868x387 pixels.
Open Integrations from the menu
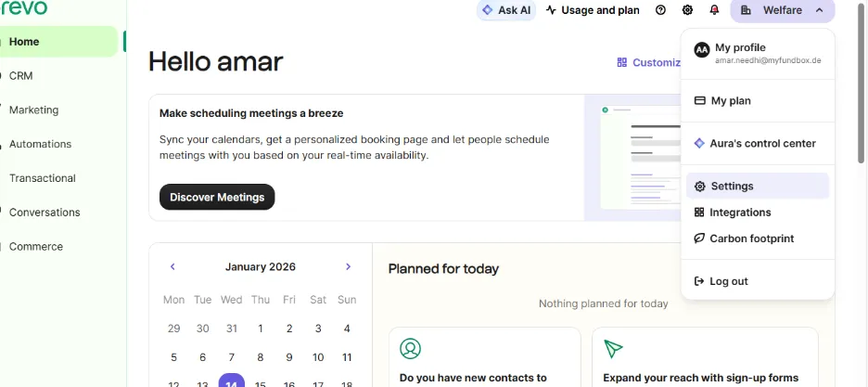[758, 213]
